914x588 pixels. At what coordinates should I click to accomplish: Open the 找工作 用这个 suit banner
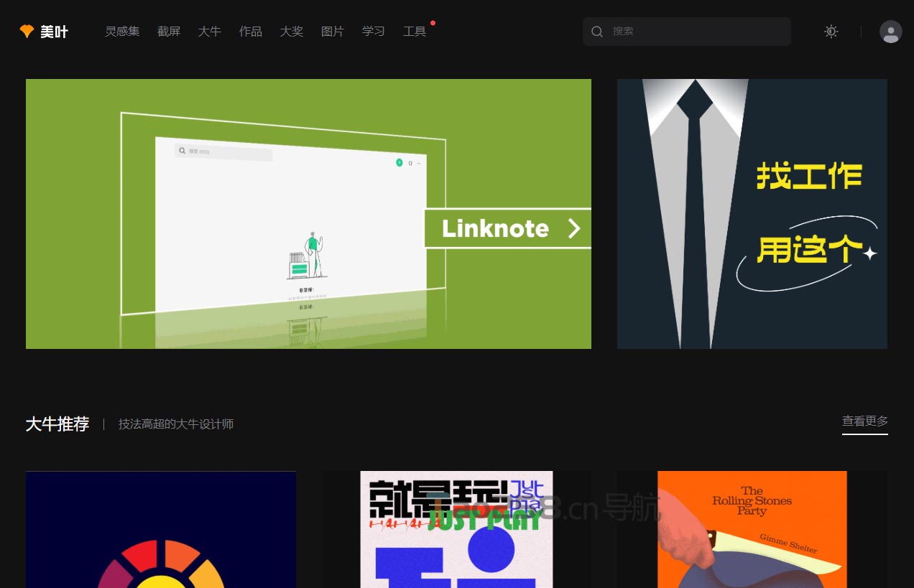point(752,214)
